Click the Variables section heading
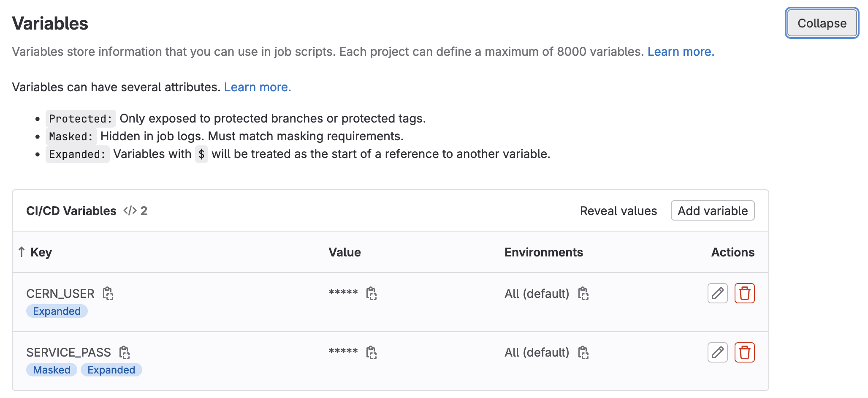Viewport: 868px width, 398px height. [x=50, y=23]
